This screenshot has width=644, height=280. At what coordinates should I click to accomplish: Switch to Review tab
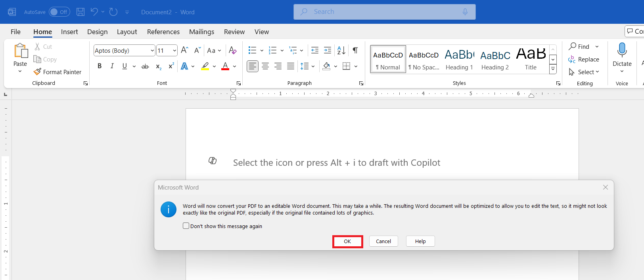click(234, 32)
